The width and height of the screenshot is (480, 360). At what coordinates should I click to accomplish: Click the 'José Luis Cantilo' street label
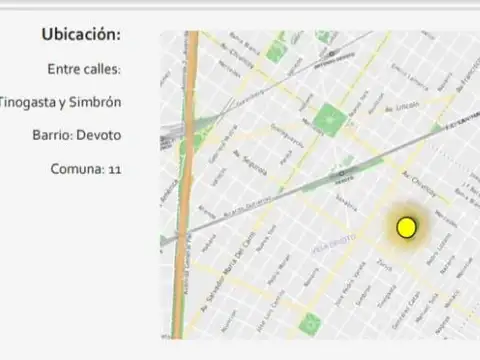click(x=270, y=311)
